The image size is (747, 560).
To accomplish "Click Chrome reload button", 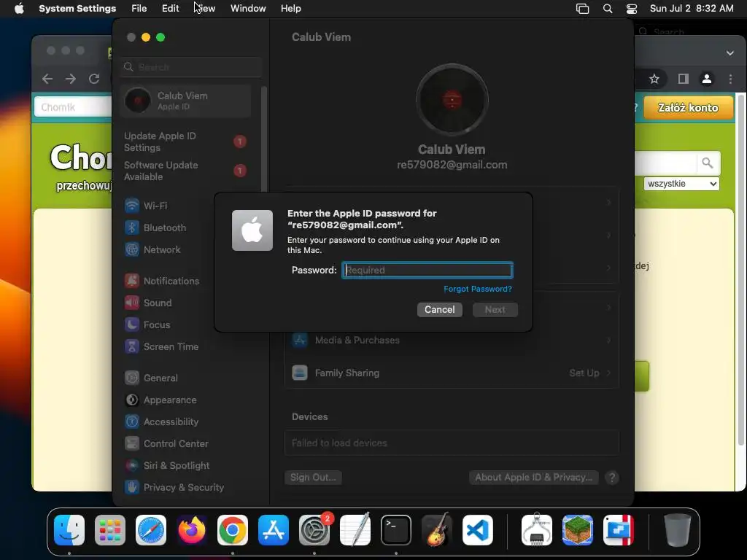I will tap(94, 79).
